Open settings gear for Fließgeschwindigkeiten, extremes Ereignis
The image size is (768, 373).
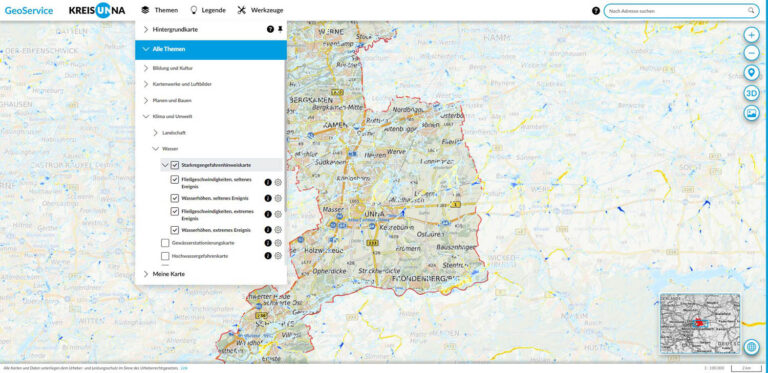(278, 214)
